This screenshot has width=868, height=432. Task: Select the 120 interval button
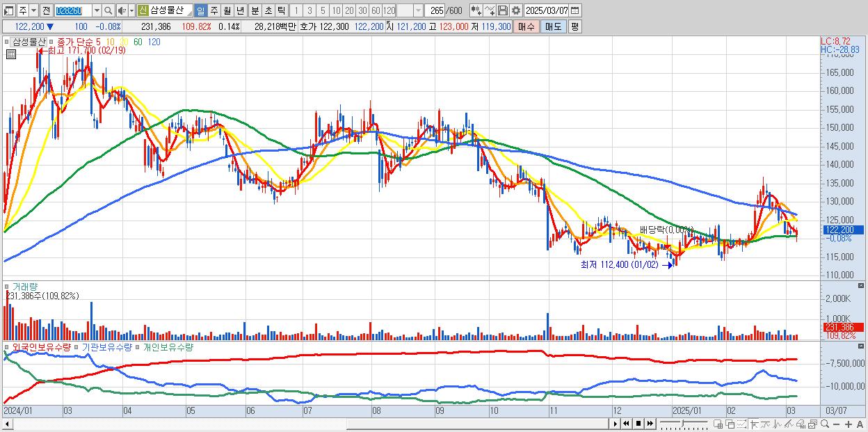coord(389,11)
